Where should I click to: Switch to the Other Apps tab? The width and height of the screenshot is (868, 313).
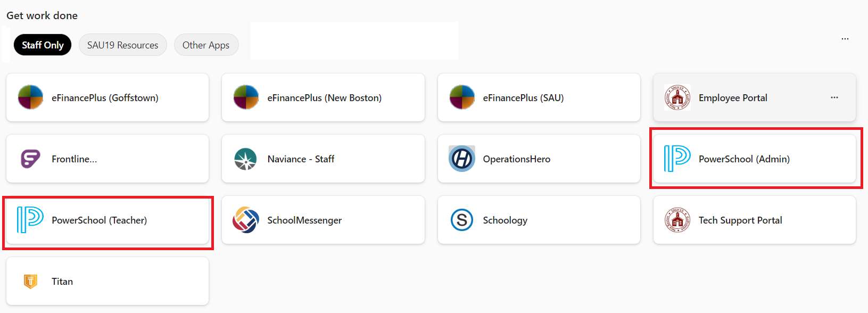tap(206, 45)
